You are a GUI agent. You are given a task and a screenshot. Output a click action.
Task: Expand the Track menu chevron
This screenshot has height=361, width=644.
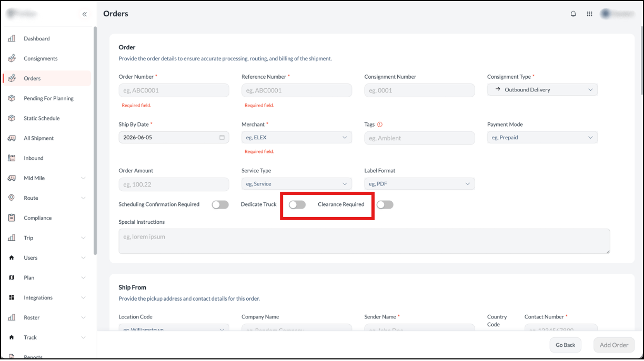(x=83, y=337)
